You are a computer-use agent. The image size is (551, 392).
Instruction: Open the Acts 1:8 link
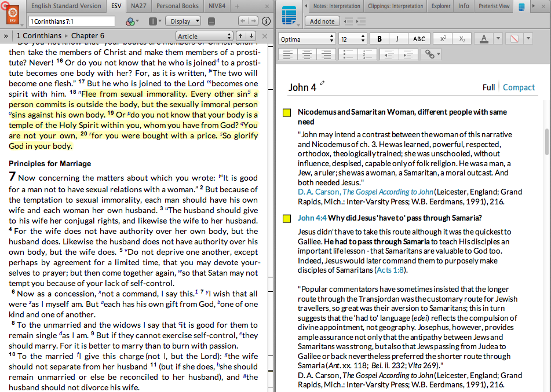390,270
